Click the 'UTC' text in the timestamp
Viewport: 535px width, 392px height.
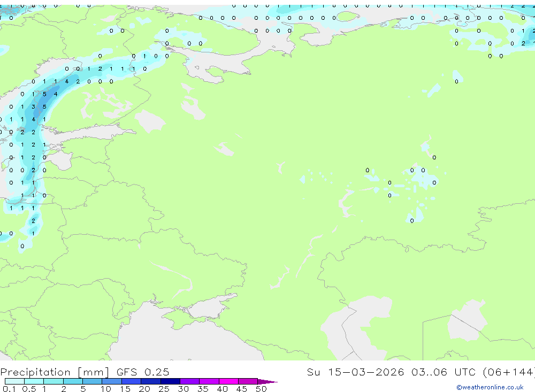tap(465, 372)
